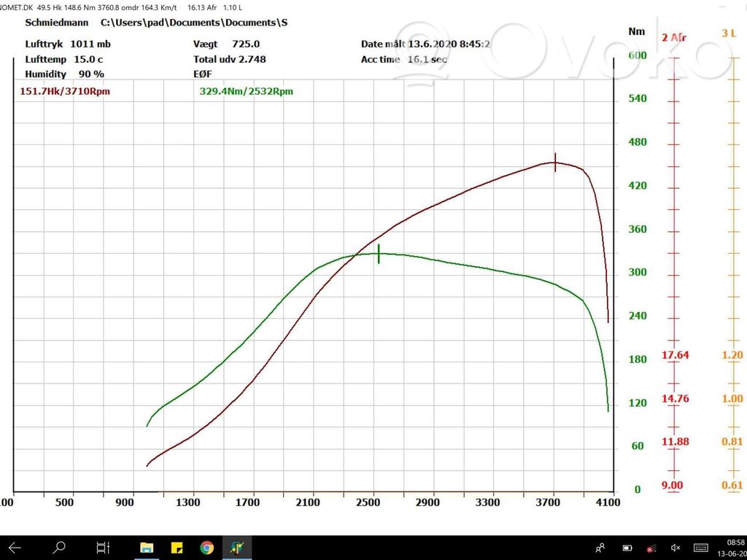This screenshot has height=560, width=747.
Task: Click the 3 L axis header
Action: coord(729,33)
